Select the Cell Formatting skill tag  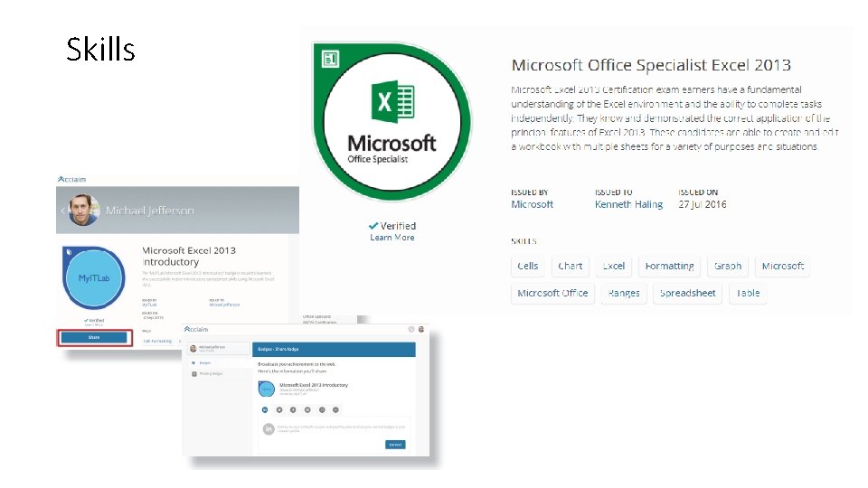157,341
